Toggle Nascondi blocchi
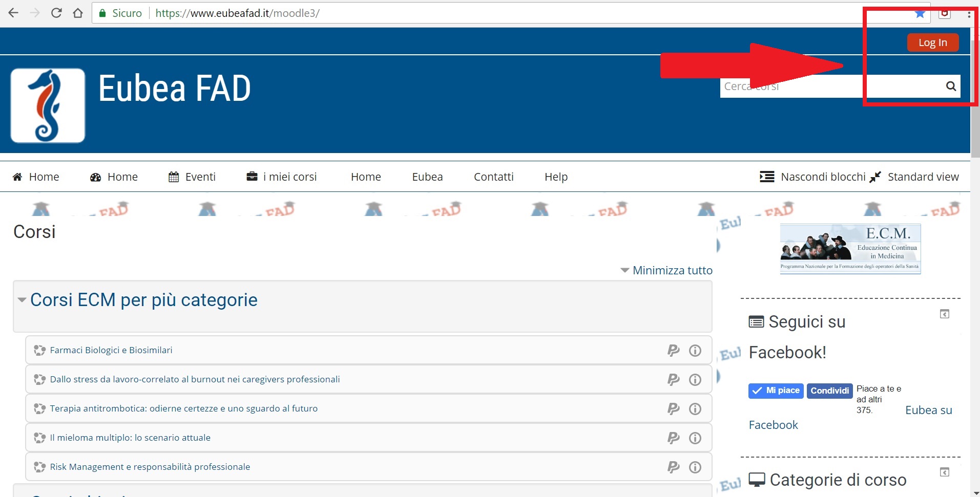Screen dimensions: 980x497 812,177
